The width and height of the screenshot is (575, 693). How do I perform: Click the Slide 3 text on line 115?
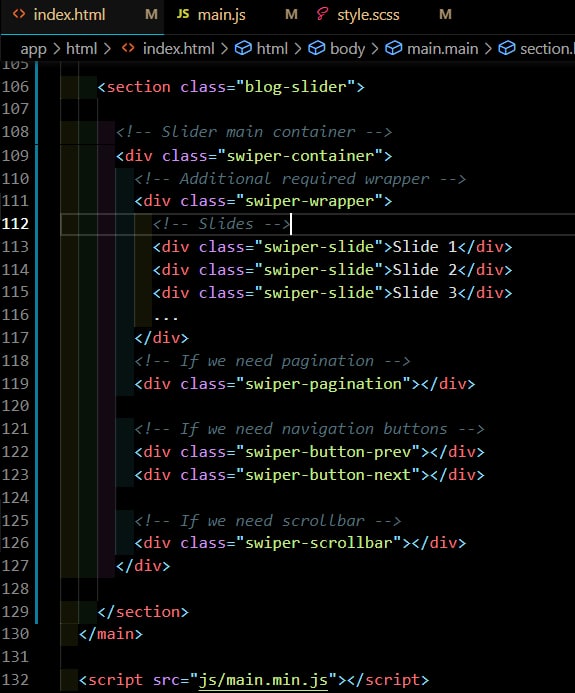425,293
